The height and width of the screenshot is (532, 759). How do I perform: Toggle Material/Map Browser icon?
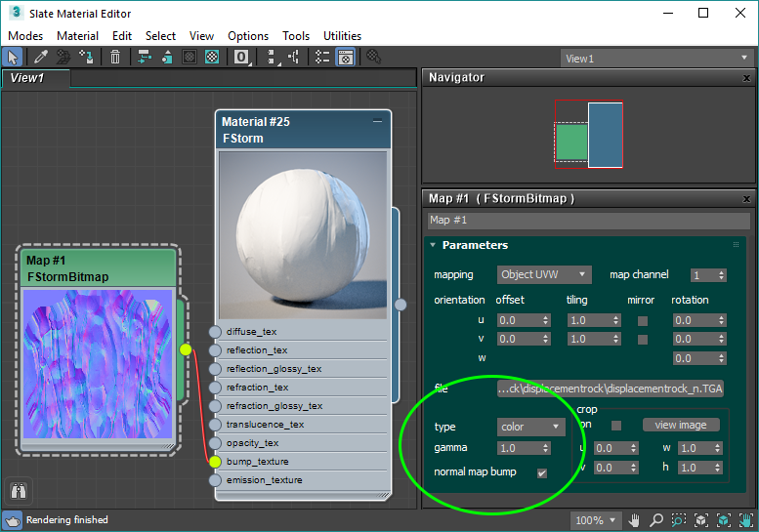coord(322,57)
